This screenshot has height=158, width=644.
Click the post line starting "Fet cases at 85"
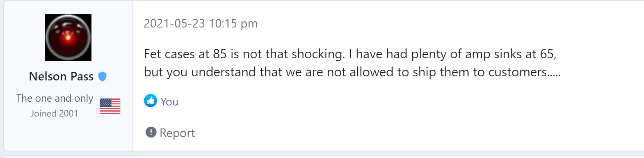pos(350,54)
